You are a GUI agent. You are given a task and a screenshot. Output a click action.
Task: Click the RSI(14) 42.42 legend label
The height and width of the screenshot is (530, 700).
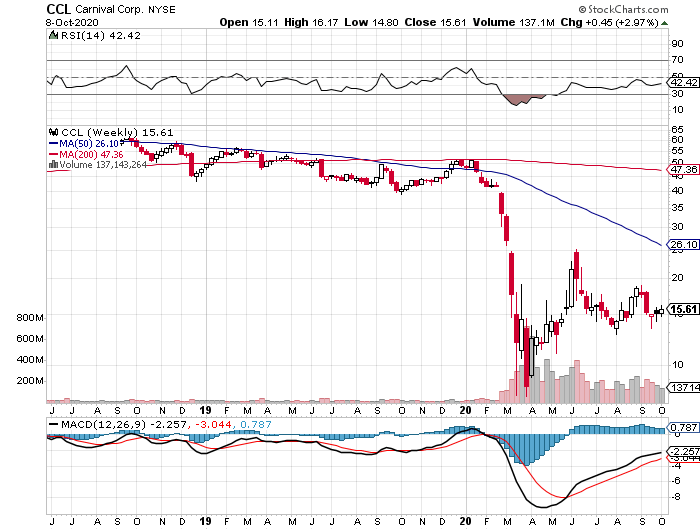point(100,35)
